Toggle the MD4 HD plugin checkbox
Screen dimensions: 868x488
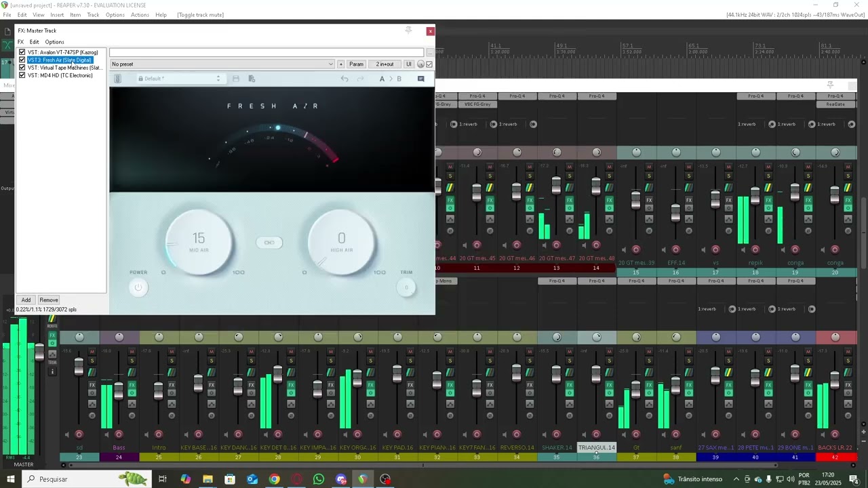[x=22, y=75]
